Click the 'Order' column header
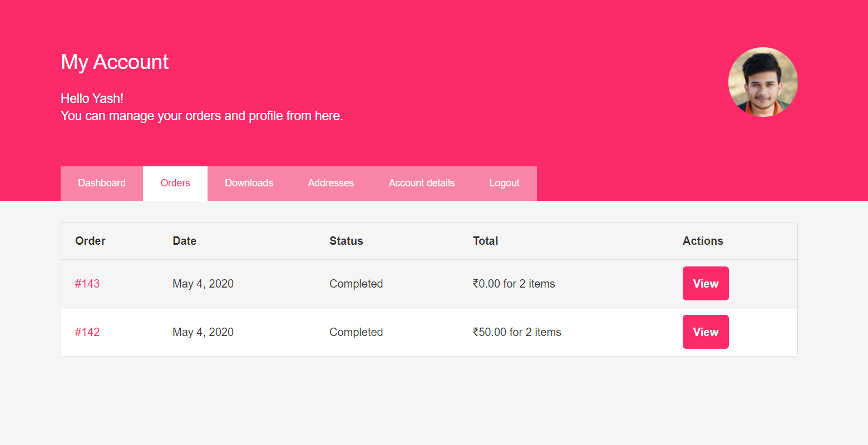868x445 pixels. [90, 241]
